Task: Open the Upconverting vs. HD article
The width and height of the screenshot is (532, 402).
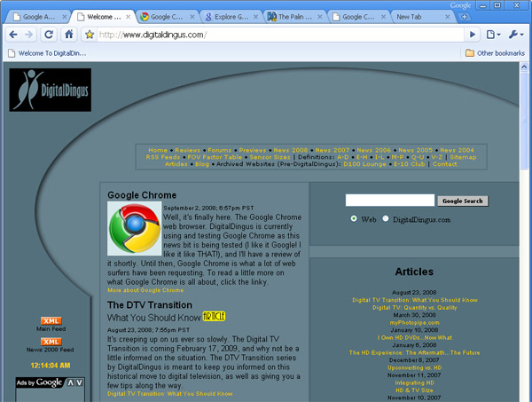Action: pos(415,367)
